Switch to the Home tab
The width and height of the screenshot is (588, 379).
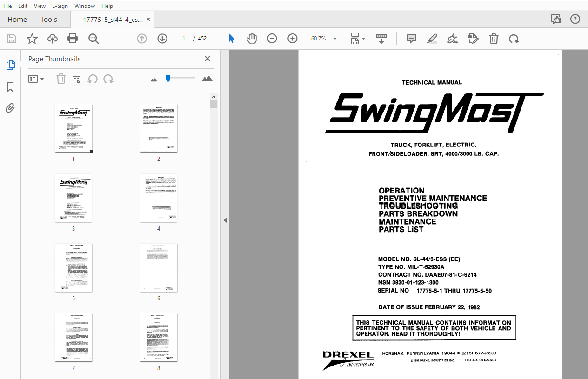[17, 19]
